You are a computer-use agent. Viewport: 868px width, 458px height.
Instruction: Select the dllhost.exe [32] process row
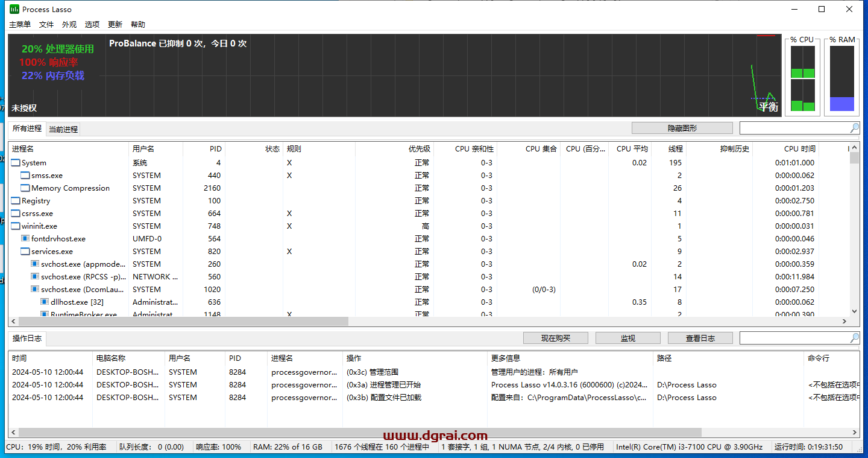point(429,302)
